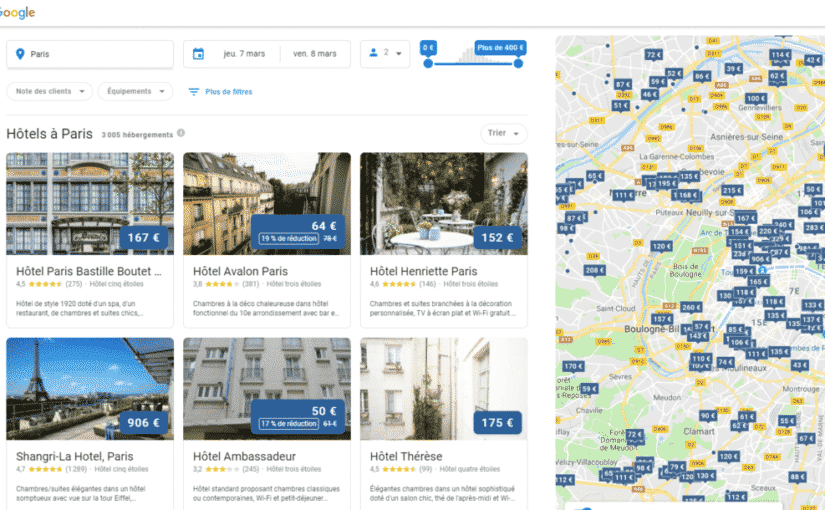825x510 pixels.
Task: Click the 167 € price badge
Action: (144, 237)
